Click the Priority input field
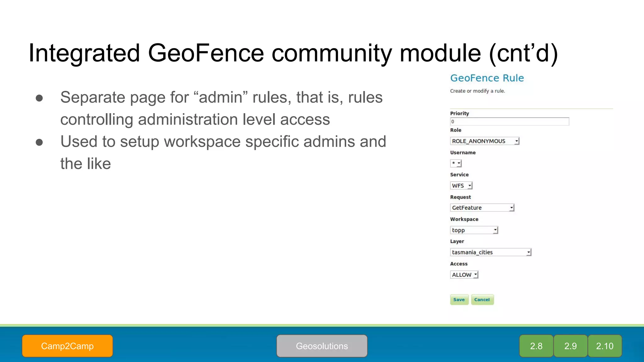The image size is (644, 362). pyautogui.click(x=509, y=122)
